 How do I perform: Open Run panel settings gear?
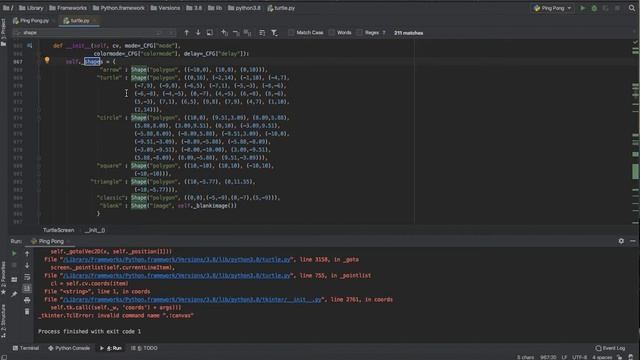point(621,241)
